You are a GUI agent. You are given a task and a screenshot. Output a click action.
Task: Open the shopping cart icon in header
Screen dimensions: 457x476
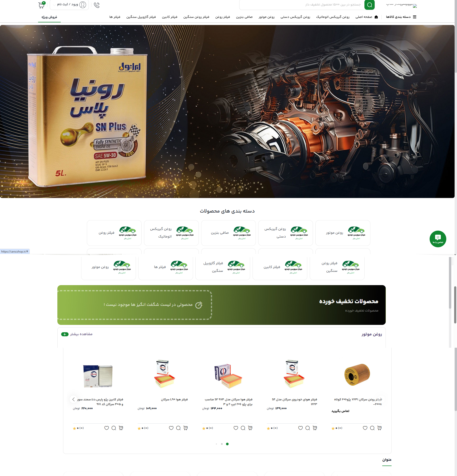[41, 5]
